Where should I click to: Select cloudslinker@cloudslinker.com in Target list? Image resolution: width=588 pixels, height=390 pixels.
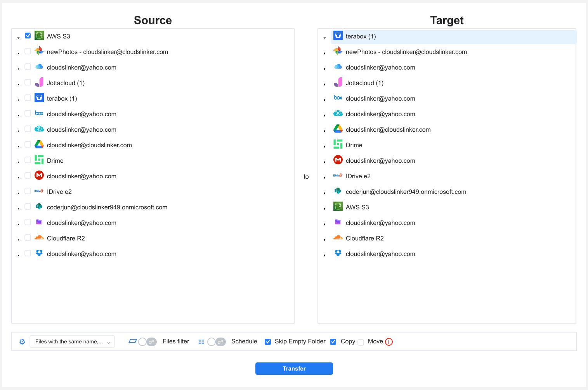coord(388,130)
